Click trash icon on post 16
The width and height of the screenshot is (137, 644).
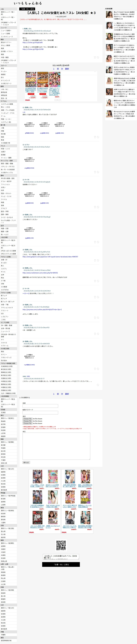(95, 281)
